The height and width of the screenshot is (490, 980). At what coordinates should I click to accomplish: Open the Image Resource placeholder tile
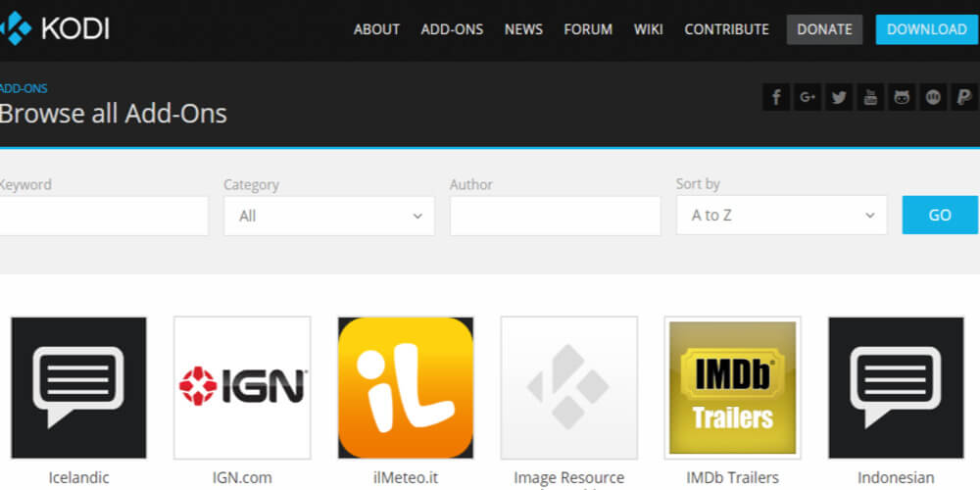click(x=568, y=387)
